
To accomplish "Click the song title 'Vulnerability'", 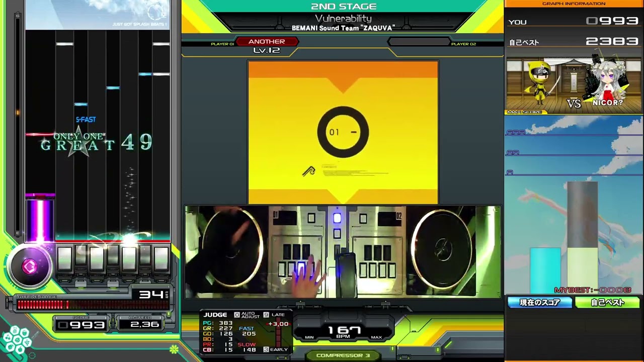I will 343,19.
